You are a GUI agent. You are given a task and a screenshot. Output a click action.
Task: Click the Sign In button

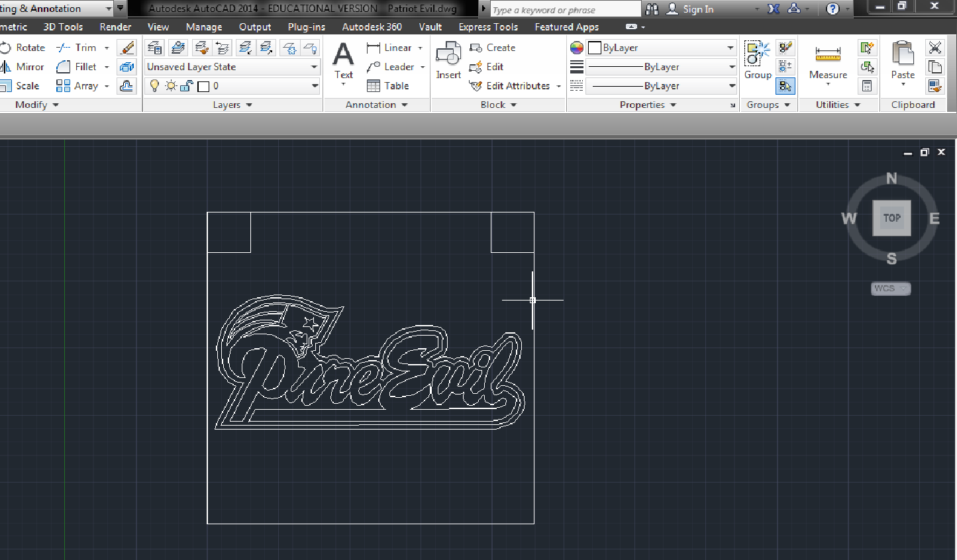[691, 9]
